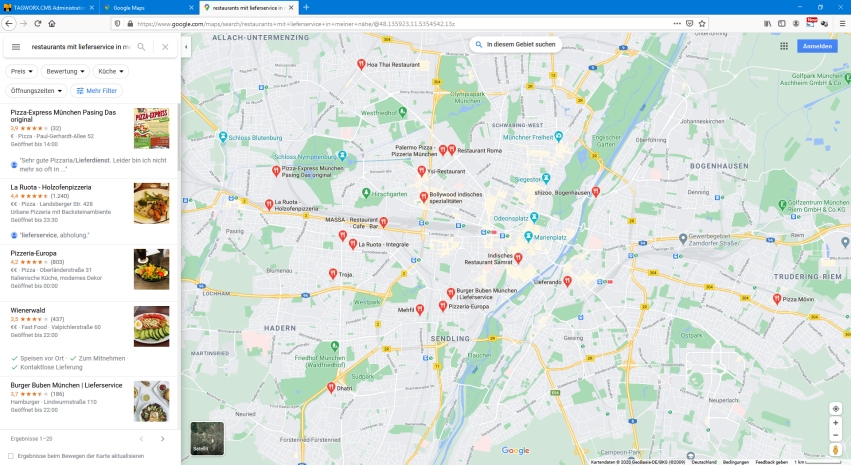Toggle 'Ergebnisse beim Bewegen der Karte aktualisieren' checkbox
Viewport: 851px width, 465px height.
click(x=11, y=456)
